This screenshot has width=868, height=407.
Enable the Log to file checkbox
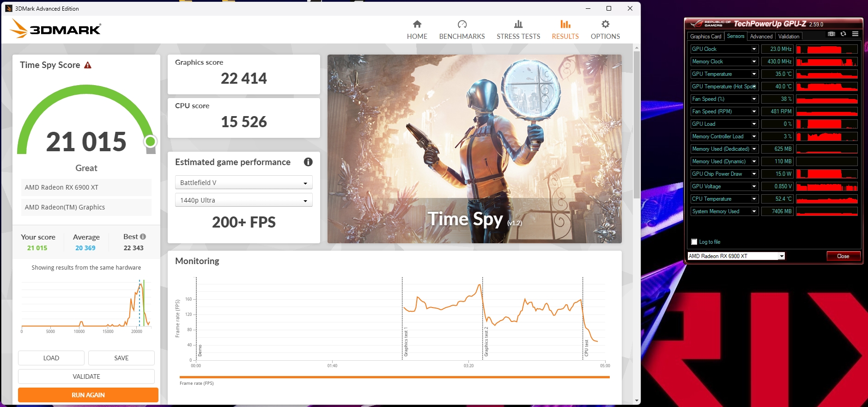pyautogui.click(x=694, y=242)
